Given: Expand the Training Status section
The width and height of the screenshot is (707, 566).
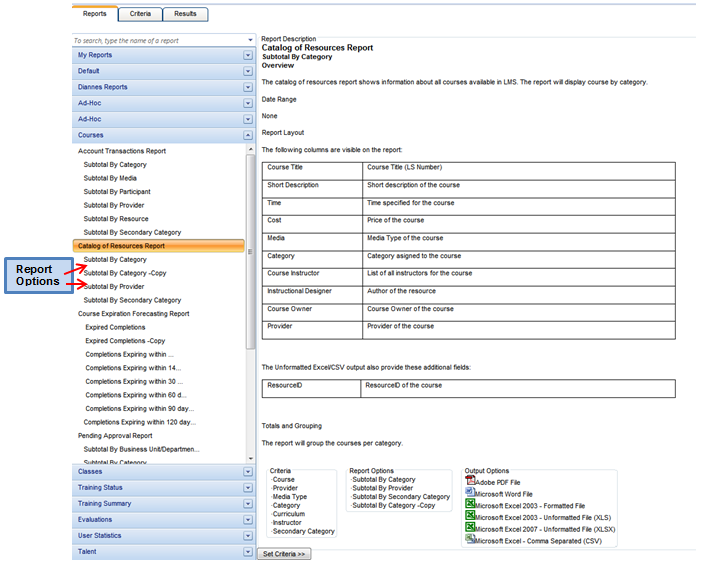Looking at the screenshot, I should 248,488.
